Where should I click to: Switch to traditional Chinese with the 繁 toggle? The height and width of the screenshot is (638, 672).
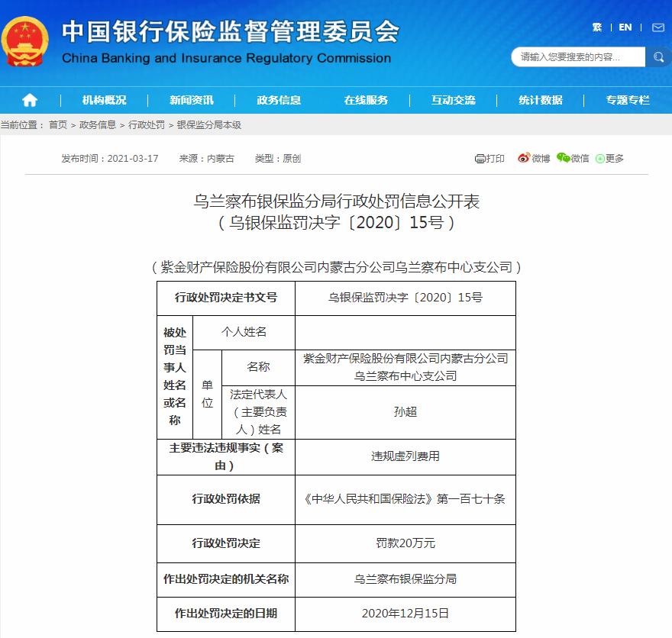coord(598,27)
